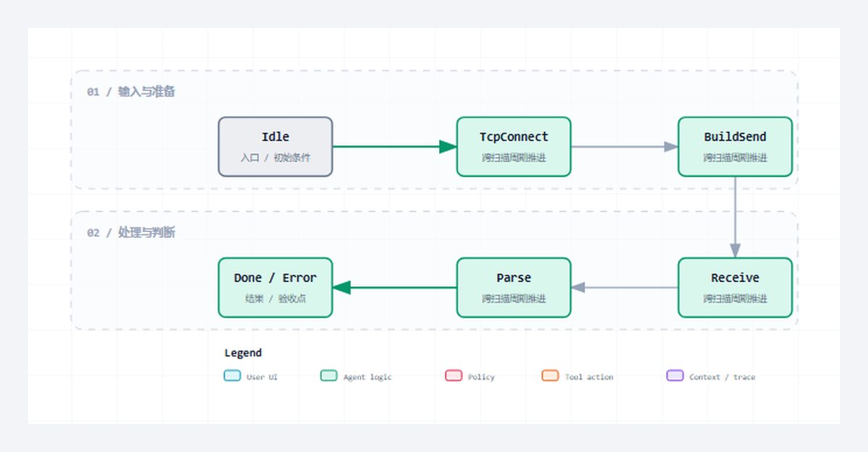Click the "Policy" legend label
Screen dimensions: 868x452
click(x=481, y=377)
